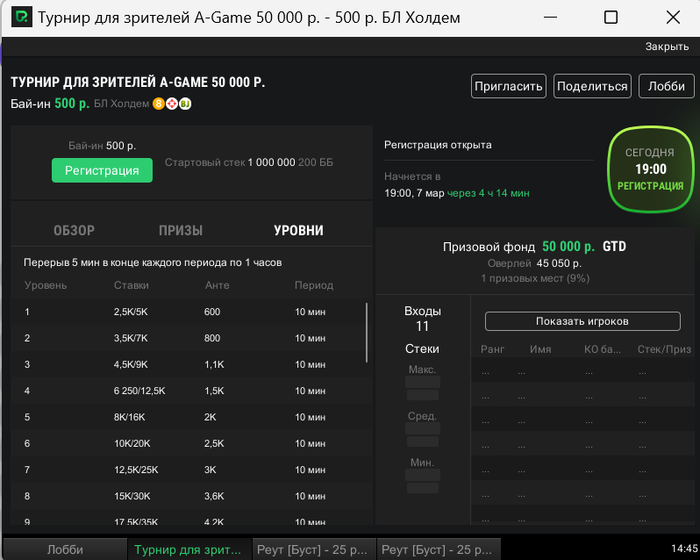The image size is (700, 560).
Task: Click the 14:45 clock in the bottom bar
Action: (684, 549)
